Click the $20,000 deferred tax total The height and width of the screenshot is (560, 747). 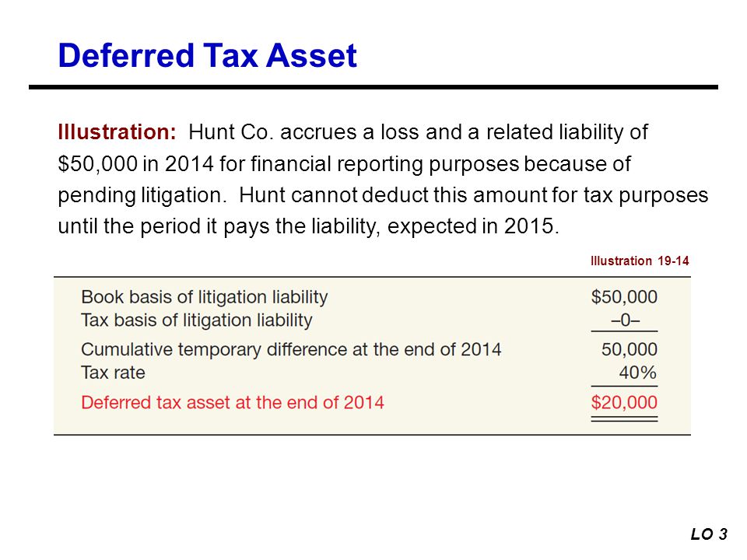pyautogui.click(x=624, y=403)
